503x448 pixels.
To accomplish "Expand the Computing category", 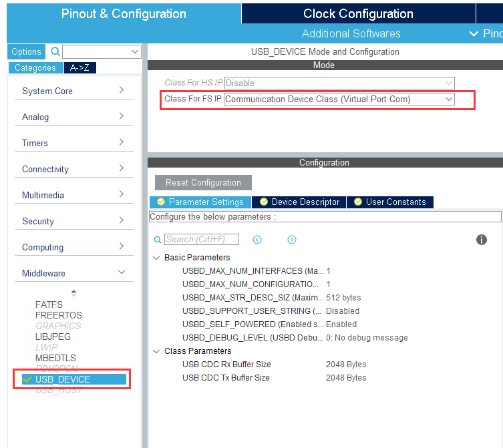I will tap(73, 247).
